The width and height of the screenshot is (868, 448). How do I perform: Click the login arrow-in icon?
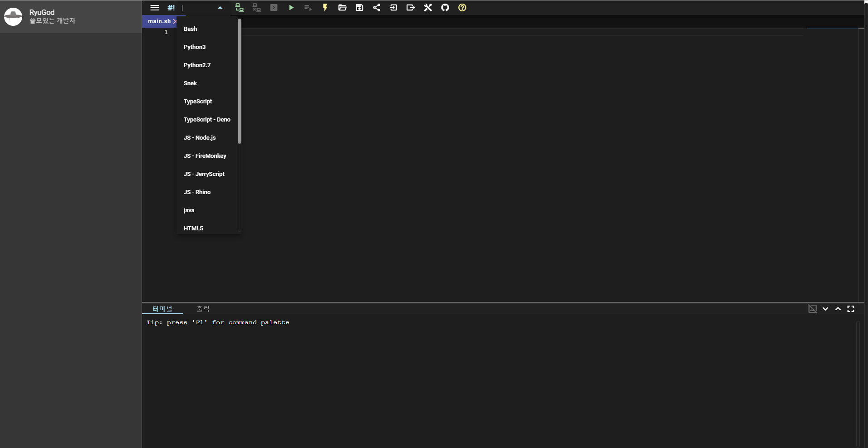point(393,8)
